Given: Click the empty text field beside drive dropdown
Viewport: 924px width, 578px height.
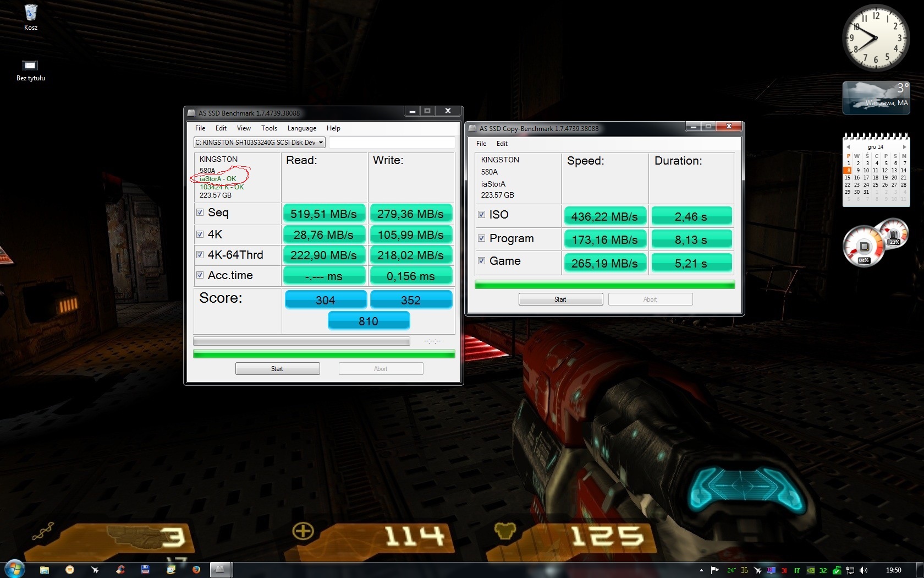Looking at the screenshot, I should click(392, 142).
